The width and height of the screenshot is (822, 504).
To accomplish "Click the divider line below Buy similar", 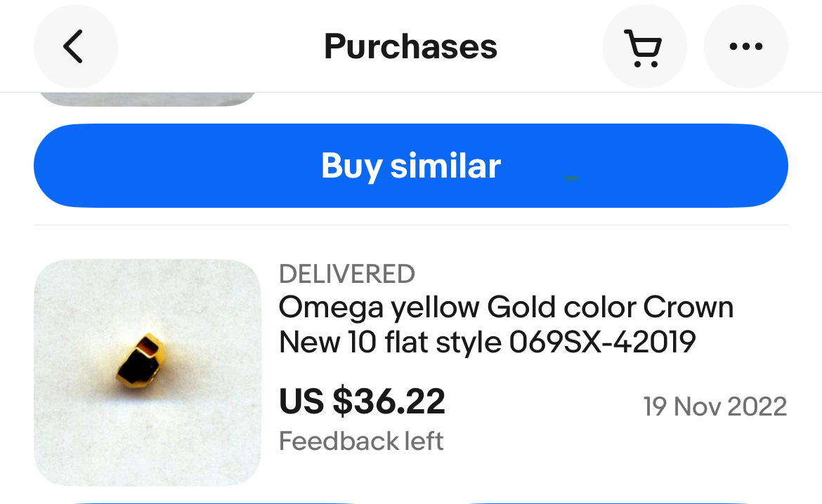I will (410, 225).
